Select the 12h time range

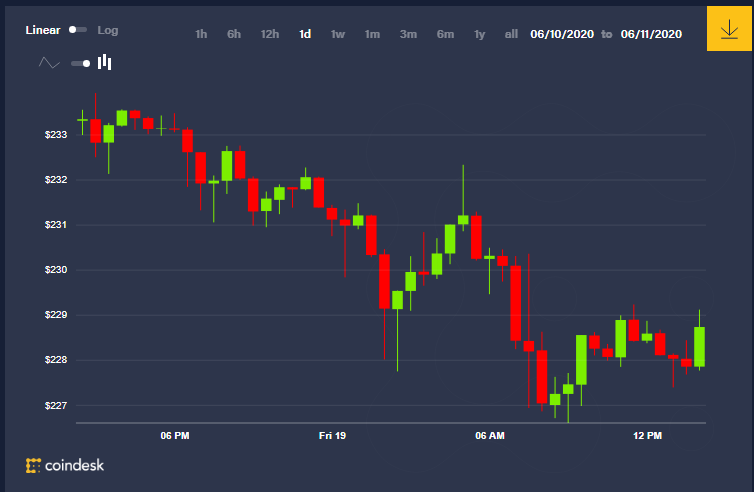click(x=270, y=34)
